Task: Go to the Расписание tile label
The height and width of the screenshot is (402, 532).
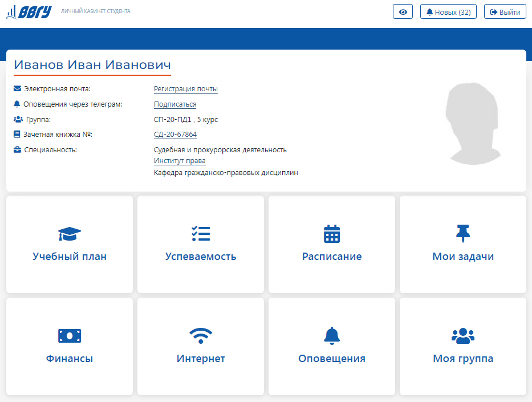Action: [332, 257]
